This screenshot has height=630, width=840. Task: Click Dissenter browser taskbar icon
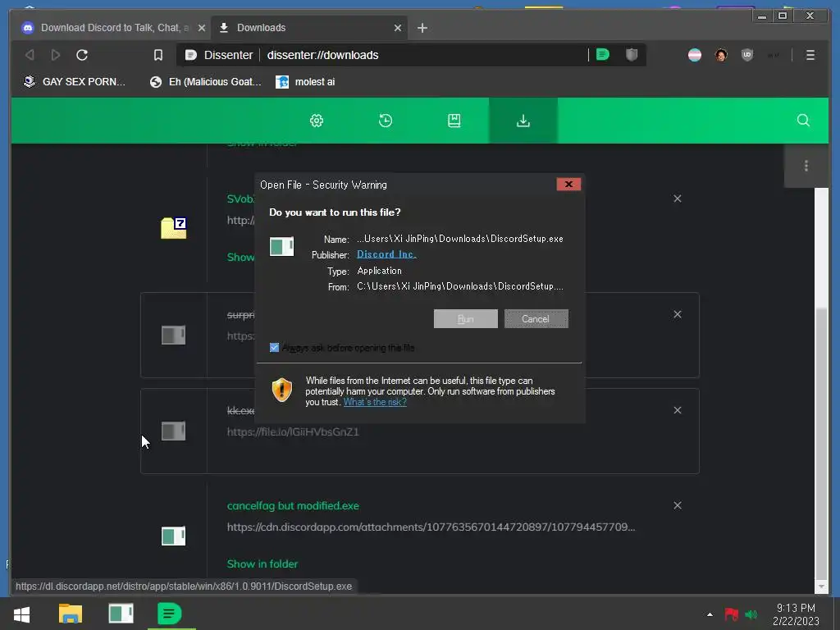(169, 614)
